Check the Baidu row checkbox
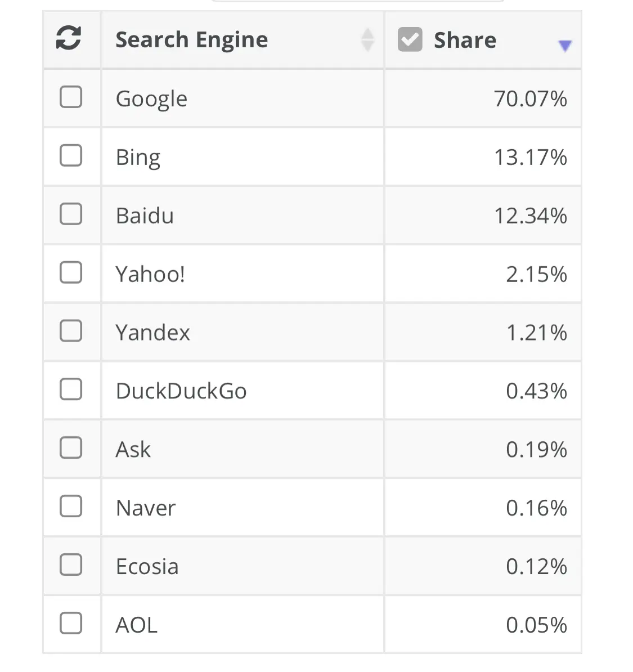 [71, 214]
